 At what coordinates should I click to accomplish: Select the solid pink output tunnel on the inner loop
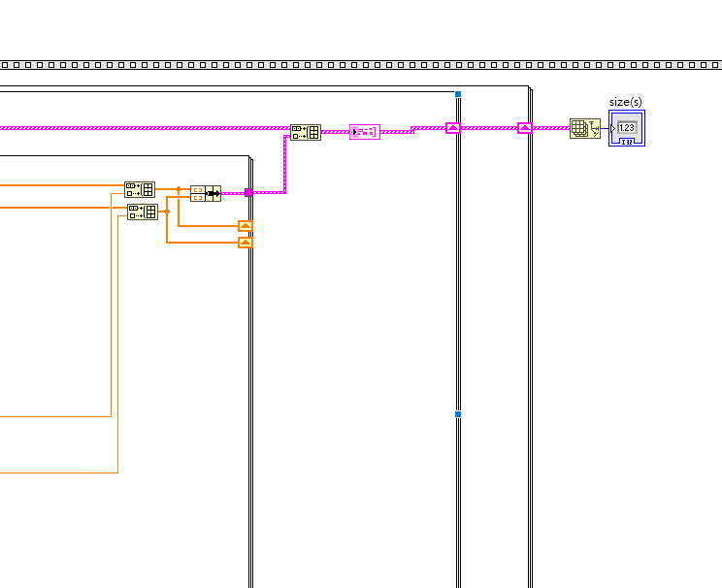(248, 192)
